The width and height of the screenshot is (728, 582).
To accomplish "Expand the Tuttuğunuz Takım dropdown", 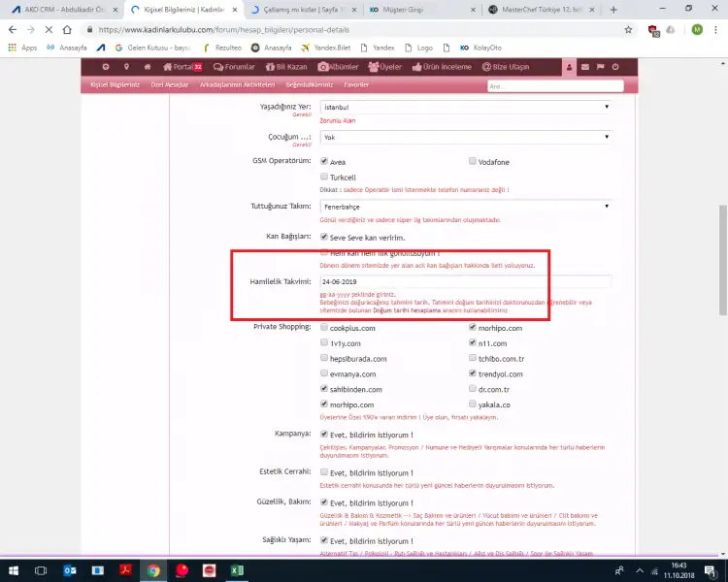I will (x=465, y=206).
